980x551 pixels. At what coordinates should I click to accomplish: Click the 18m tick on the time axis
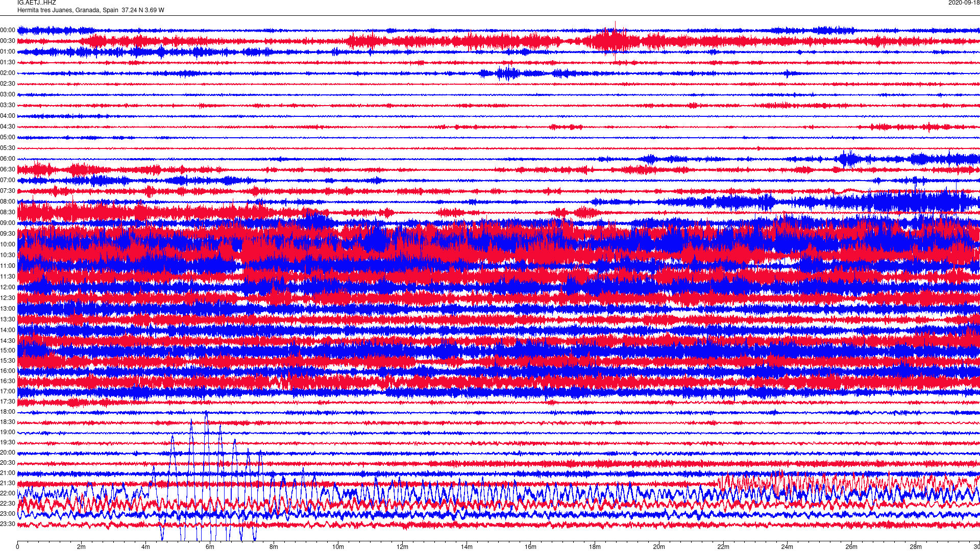[x=595, y=547]
